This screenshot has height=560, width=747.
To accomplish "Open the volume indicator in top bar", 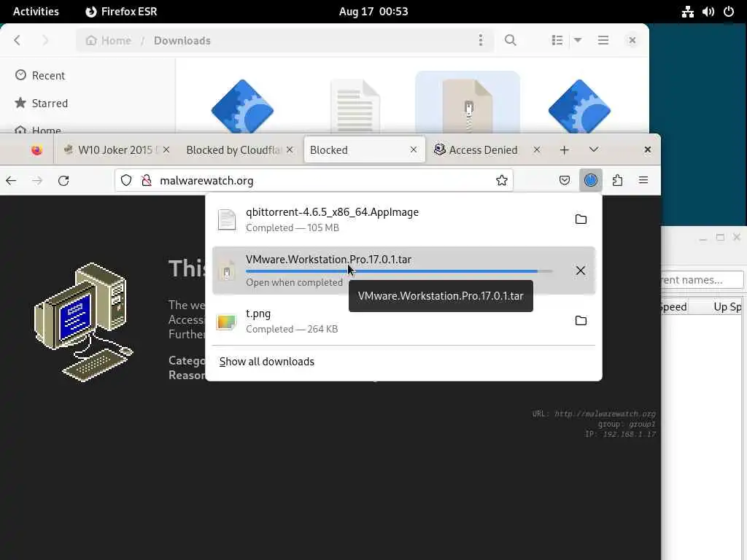I will [708, 12].
